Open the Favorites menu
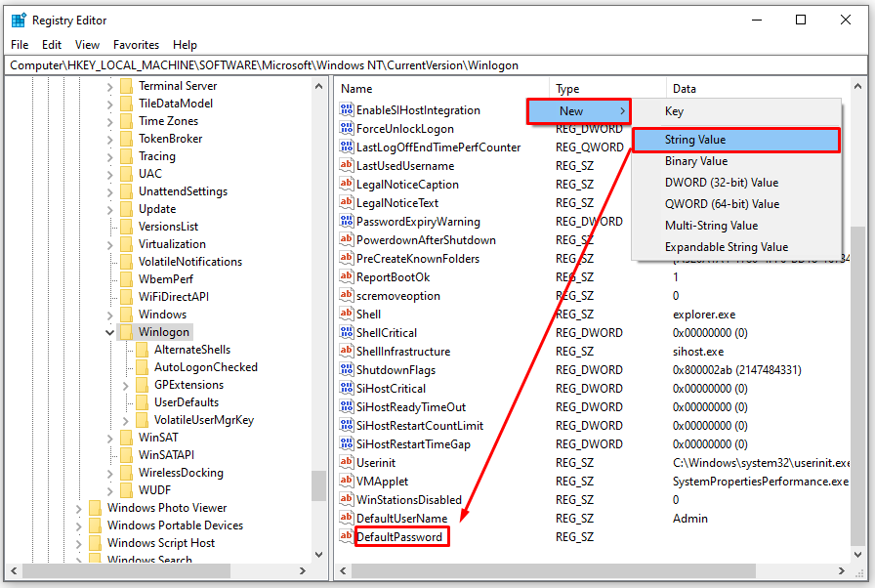Screen dimensions: 875x588 136,45
